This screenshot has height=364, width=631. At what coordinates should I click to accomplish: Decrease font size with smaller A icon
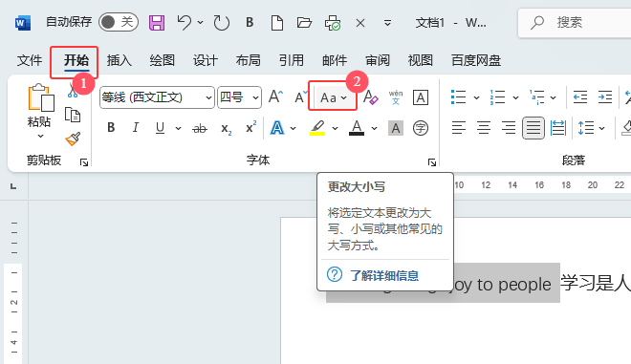pyautogui.click(x=300, y=97)
